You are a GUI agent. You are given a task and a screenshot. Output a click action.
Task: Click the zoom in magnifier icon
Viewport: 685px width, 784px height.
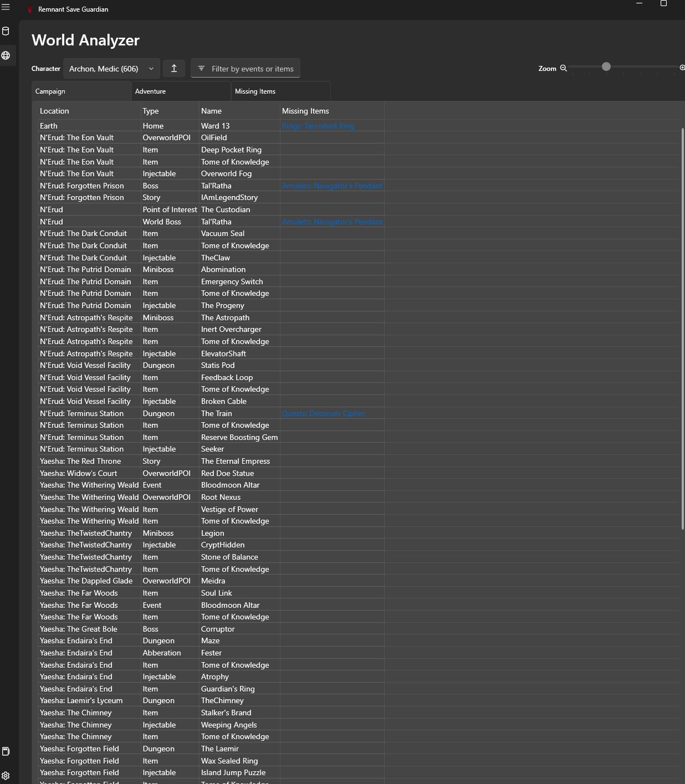(682, 68)
